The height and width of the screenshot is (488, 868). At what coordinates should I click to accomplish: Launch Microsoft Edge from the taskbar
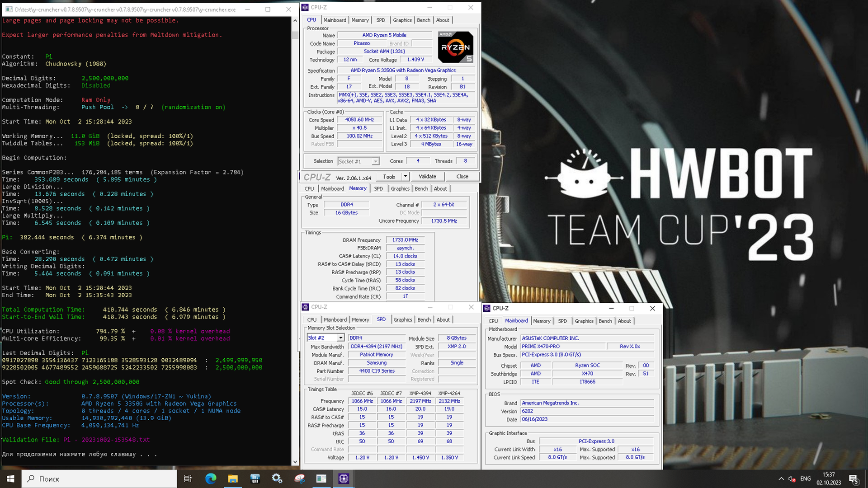click(211, 479)
